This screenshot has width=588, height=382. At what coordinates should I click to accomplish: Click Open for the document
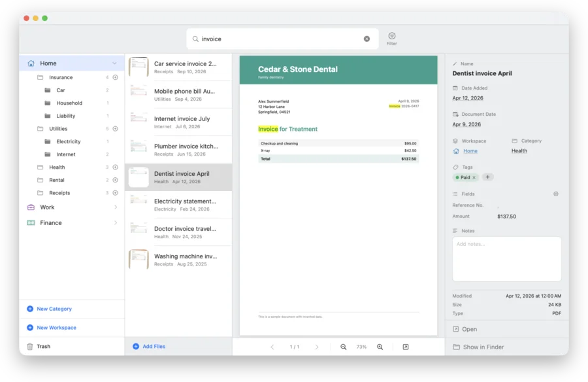pos(465,329)
